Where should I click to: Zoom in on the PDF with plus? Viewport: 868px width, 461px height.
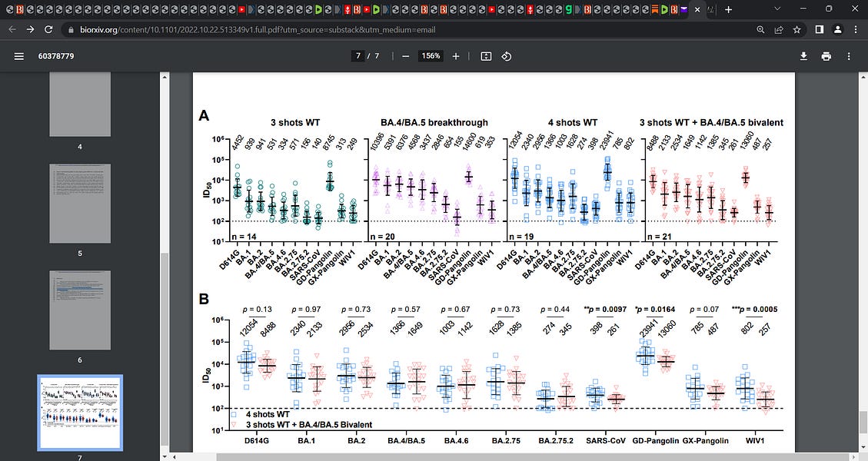(x=456, y=55)
